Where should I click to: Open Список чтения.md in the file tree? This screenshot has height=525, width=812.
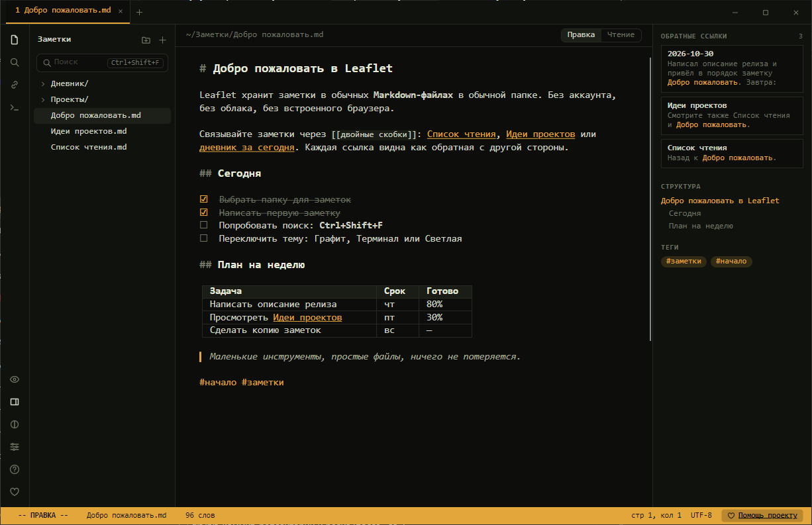click(102, 148)
